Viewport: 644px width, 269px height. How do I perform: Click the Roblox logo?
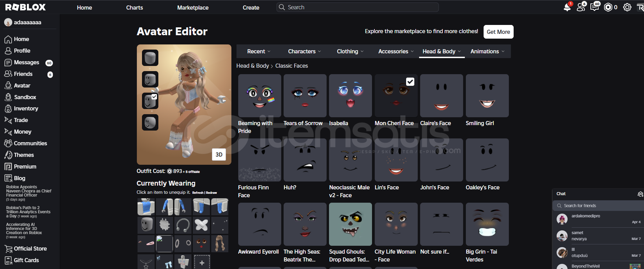26,7
